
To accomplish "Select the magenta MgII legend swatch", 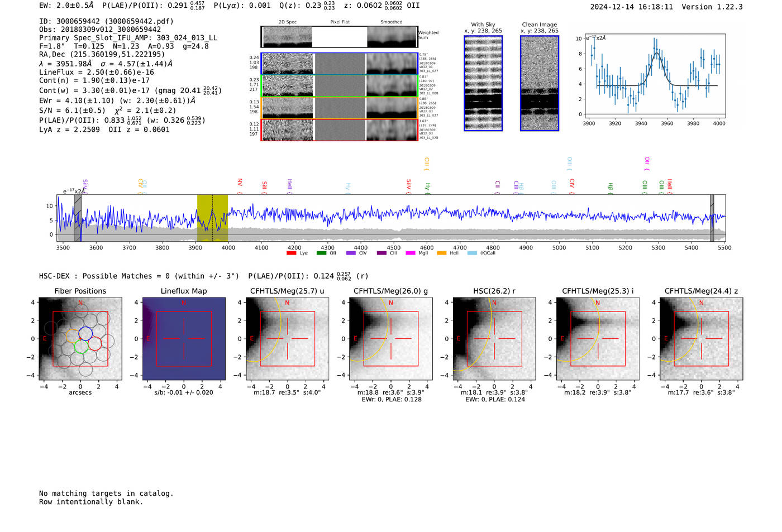I will click(x=411, y=253).
